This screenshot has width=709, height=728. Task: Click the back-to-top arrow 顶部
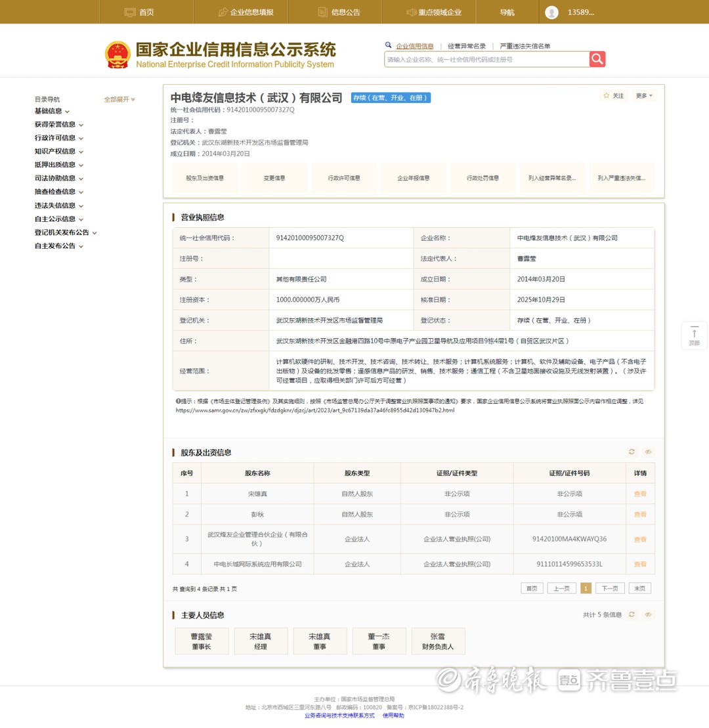pos(694,335)
